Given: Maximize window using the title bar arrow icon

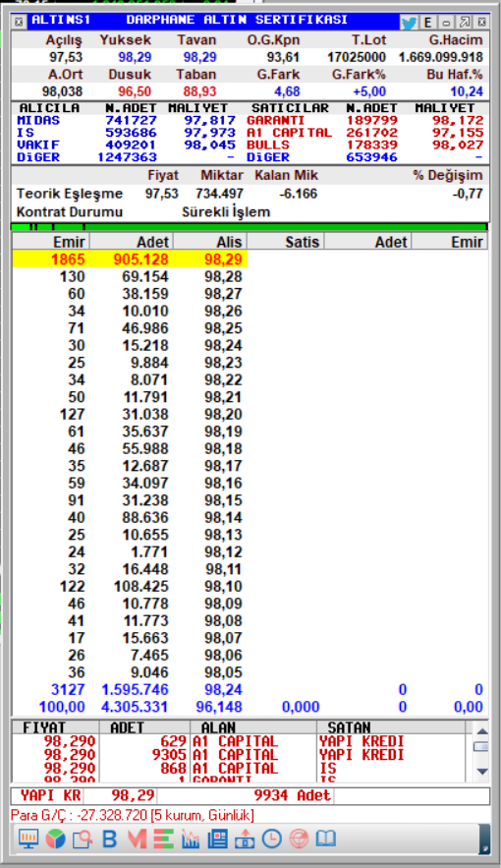Looking at the screenshot, I should tap(465, 23).
